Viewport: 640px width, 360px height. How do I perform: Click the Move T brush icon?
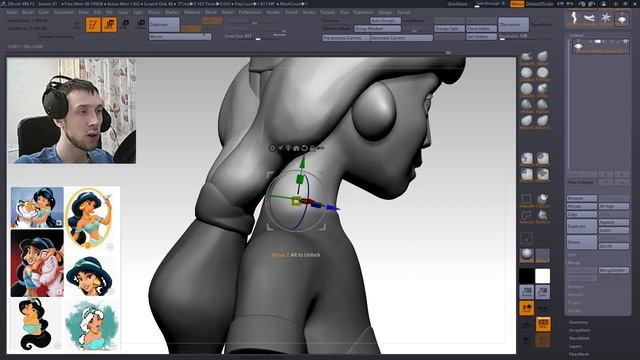(x=542, y=121)
